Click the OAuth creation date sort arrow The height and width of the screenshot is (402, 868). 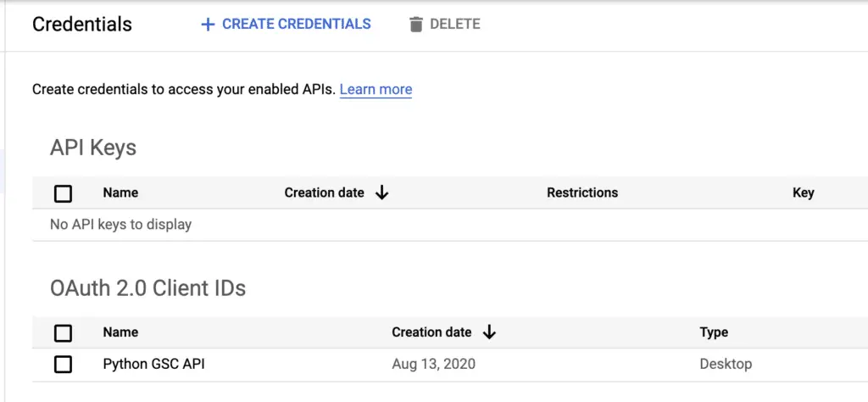[x=489, y=332]
